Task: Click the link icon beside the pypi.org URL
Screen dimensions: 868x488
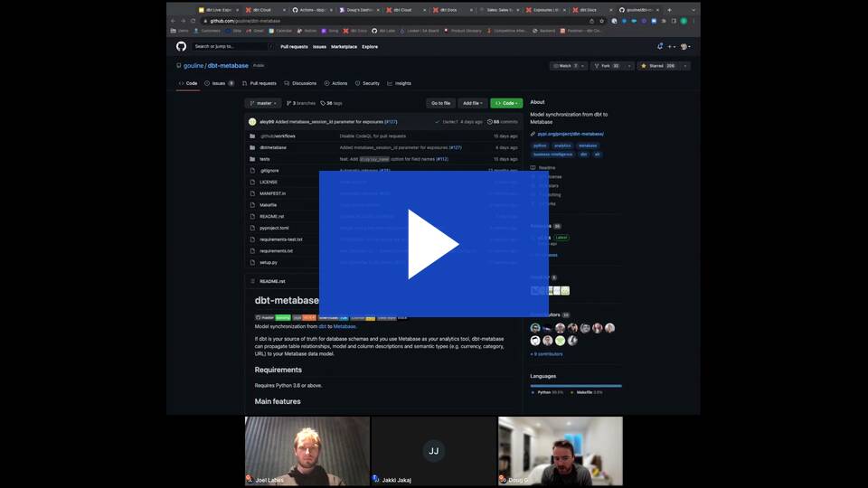Action: 533,134
